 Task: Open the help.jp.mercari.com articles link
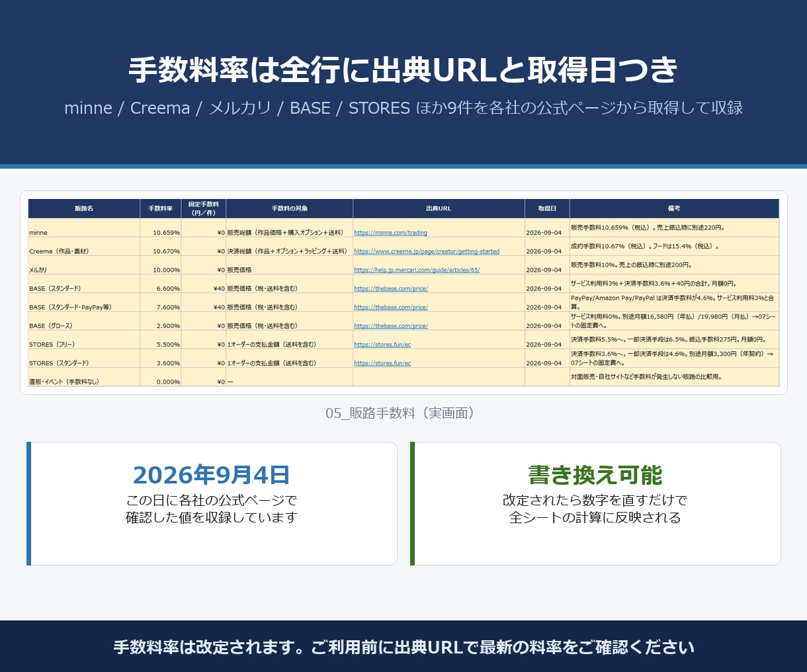tap(417, 270)
